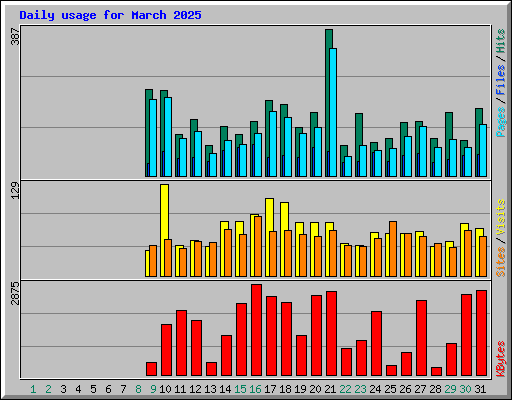The height and width of the screenshot is (400, 512).
Task: Click day 15 on the date axis
Action: pyautogui.click(x=240, y=389)
